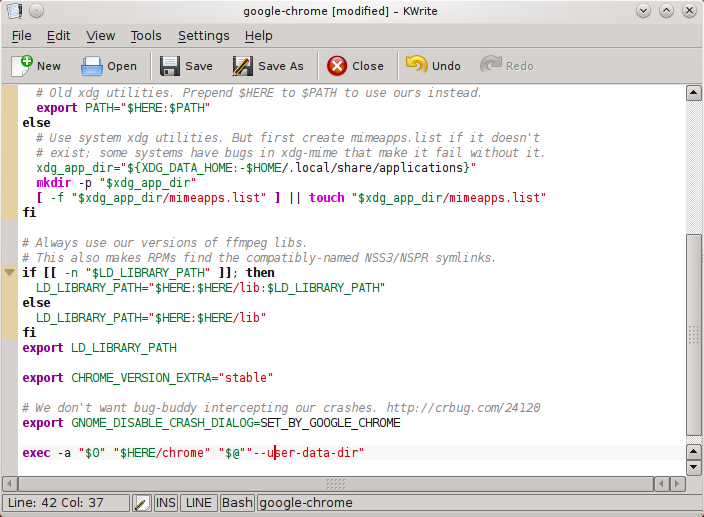Click the comment 'Always use our versions of ffmpeg libs'
The width and height of the screenshot is (704, 517).
(x=164, y=243)
